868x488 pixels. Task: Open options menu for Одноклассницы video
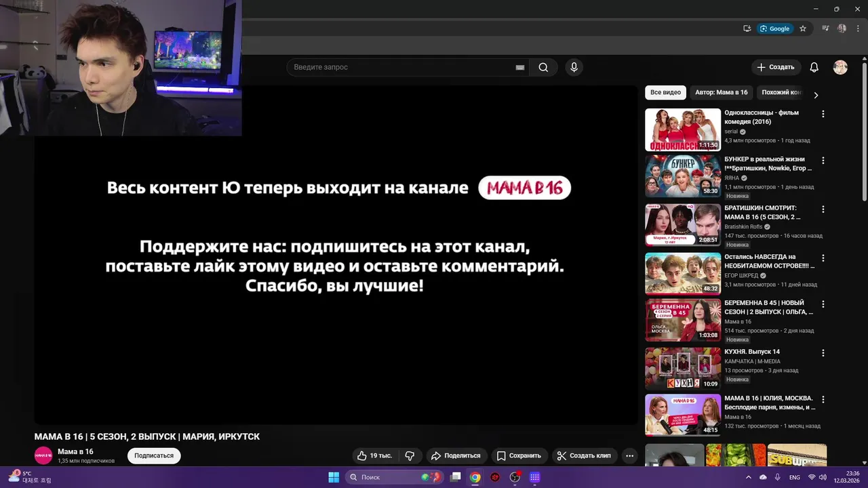(x=823, y=114)
